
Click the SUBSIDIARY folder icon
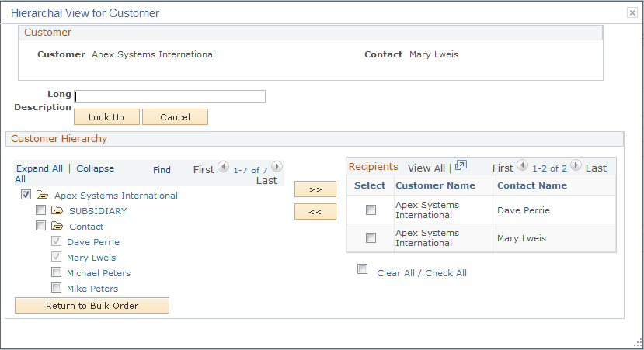click(x=57, y=211)
